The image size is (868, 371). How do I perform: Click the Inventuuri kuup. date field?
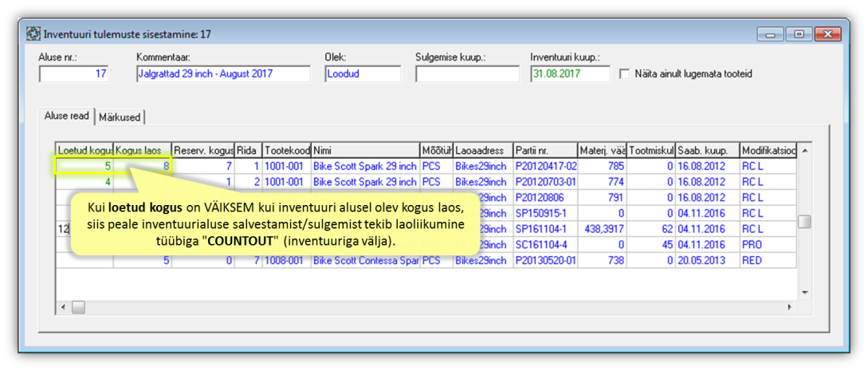[569, 73]
